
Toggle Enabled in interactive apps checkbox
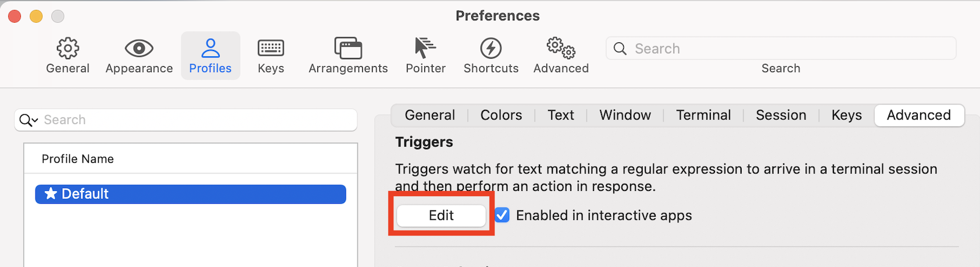tap(502, 215)
